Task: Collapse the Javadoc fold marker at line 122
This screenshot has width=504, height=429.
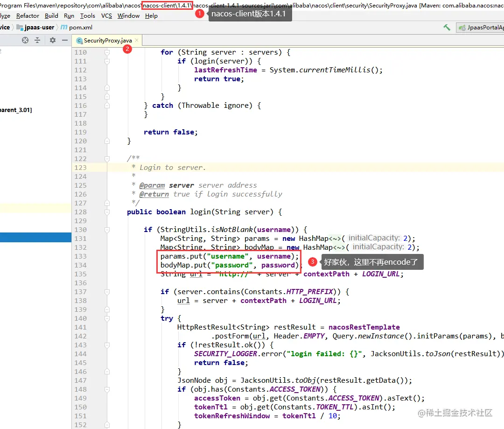Action: click(107, 159)
